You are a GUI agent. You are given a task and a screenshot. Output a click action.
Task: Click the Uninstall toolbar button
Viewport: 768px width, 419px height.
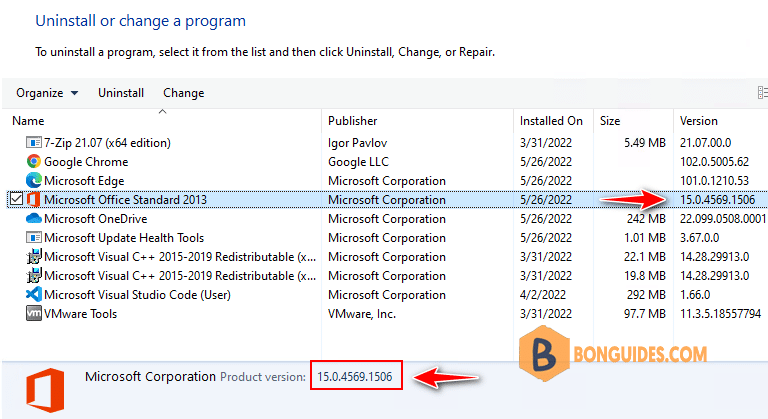pos(121,93)
